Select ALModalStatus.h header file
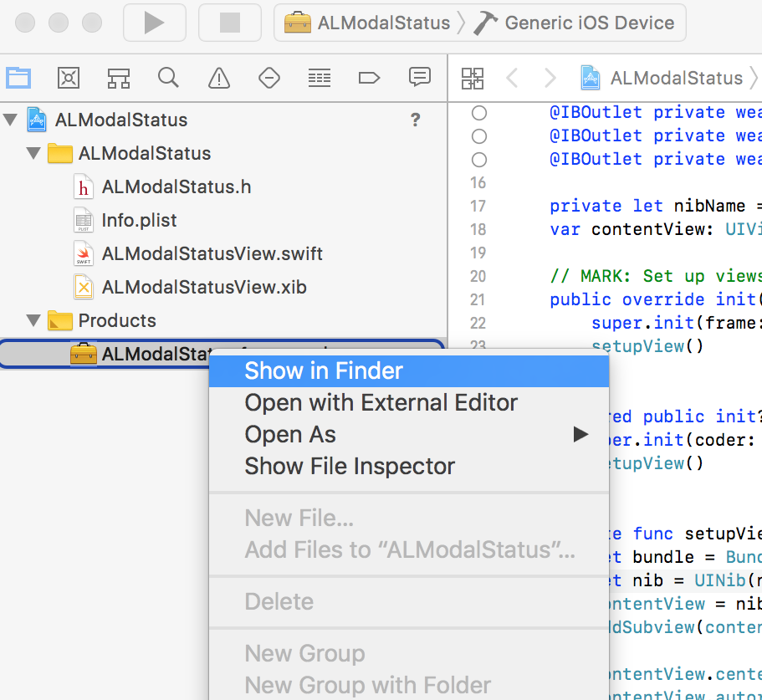The image size is (762, 700). coord(223,186)
